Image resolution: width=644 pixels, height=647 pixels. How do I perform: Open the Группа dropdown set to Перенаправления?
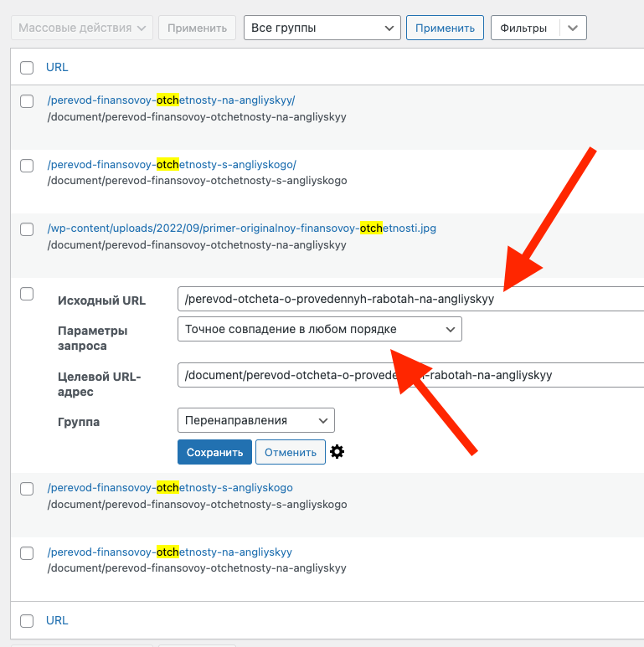(256, 420)
